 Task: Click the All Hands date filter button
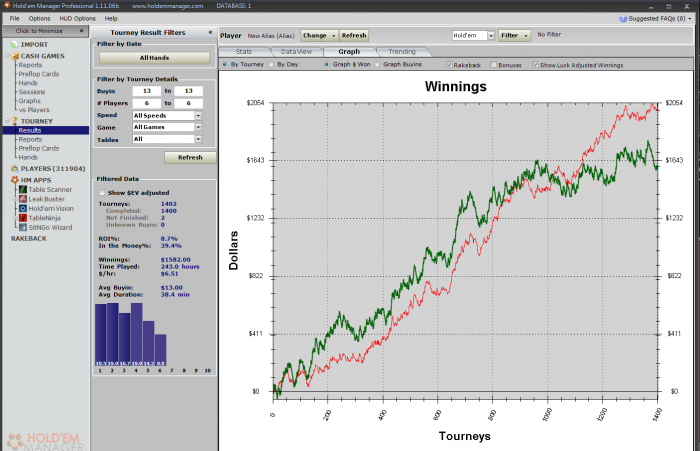pyautogui.click(x=154, y=58)
